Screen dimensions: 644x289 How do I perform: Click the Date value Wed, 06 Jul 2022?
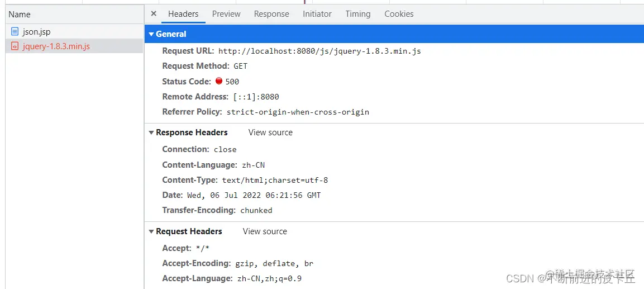point(254,196)
